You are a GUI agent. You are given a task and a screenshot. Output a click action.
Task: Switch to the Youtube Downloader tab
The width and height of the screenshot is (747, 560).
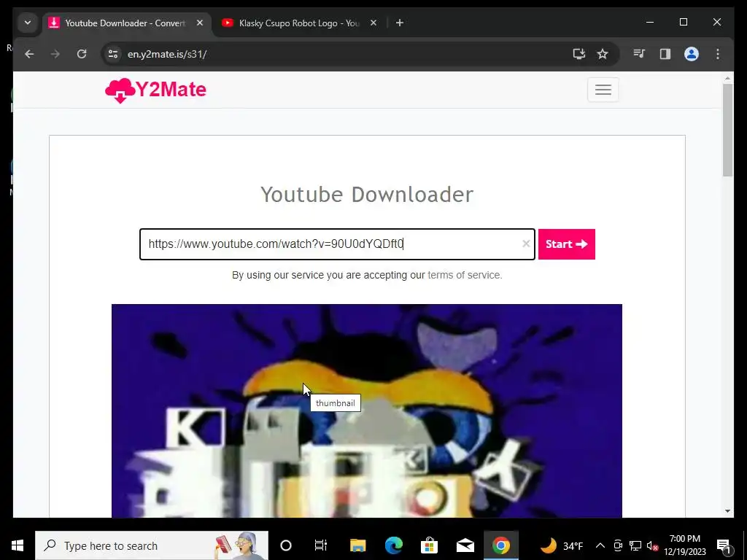127,23
